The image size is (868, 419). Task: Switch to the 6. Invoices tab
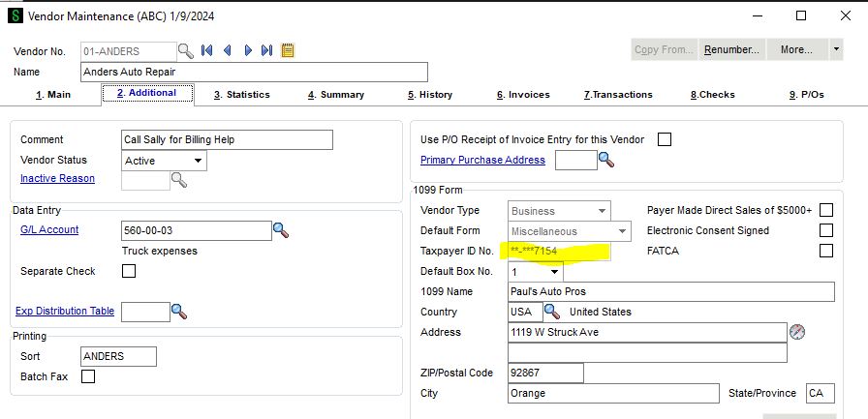click(x=523, y=95)
